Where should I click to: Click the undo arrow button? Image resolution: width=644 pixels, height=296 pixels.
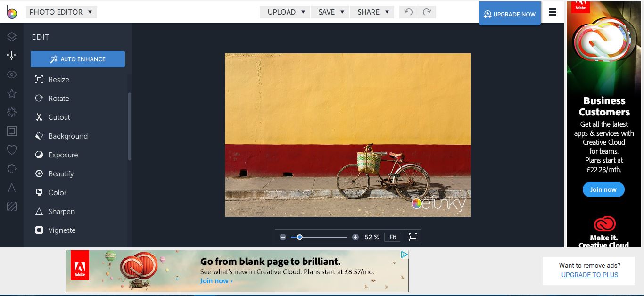click(408, 12)
